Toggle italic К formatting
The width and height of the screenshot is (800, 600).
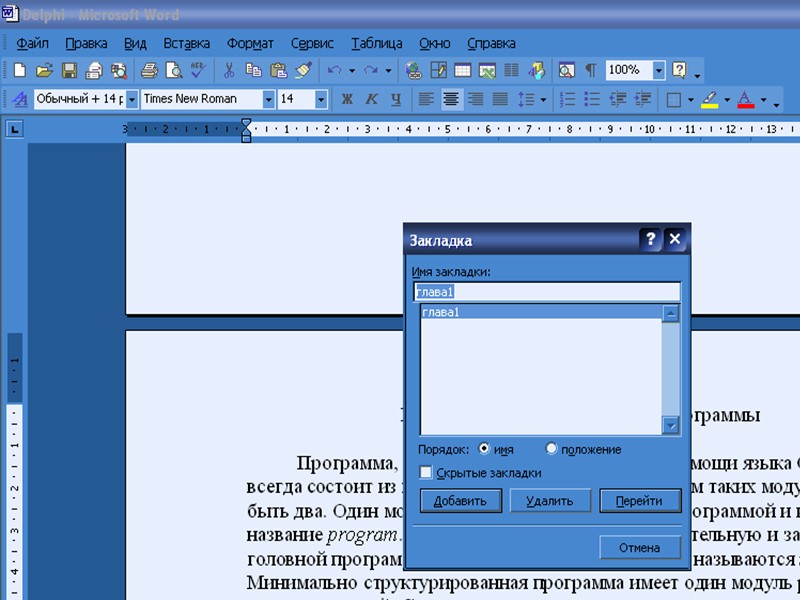point(371,99)
